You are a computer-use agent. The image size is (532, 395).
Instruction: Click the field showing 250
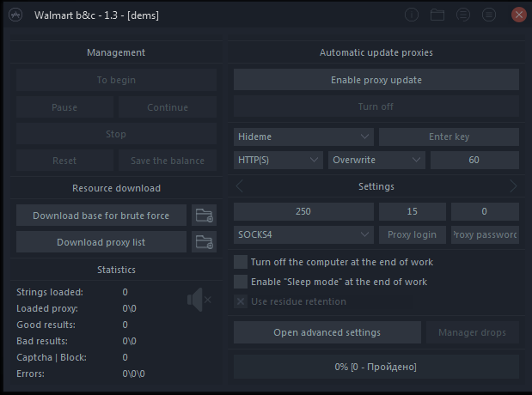coord(303,211)
